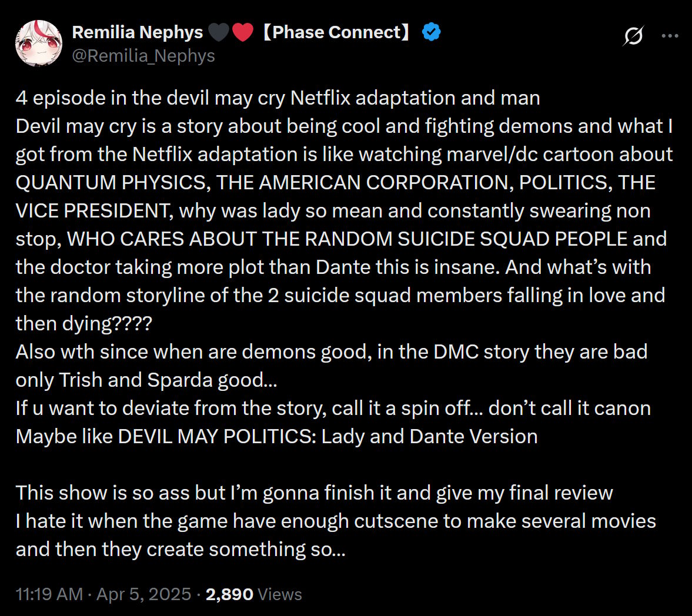This screenshot has width=692, height=616.
Task: Open the Grok explain-post icon
Action: pos(633,36)
